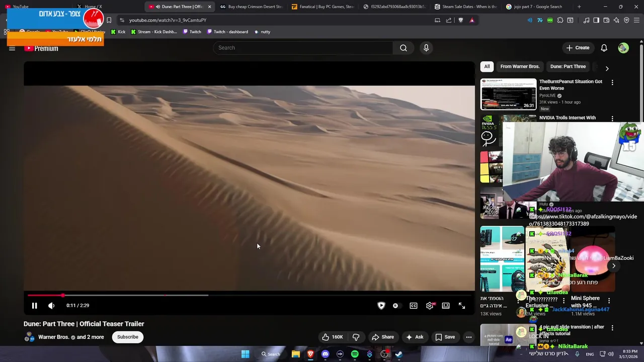Image resolution: width=644 pixels, height=362 pixels.
Task: Select the From Warner Bros. chip
Action: point(520,66)
